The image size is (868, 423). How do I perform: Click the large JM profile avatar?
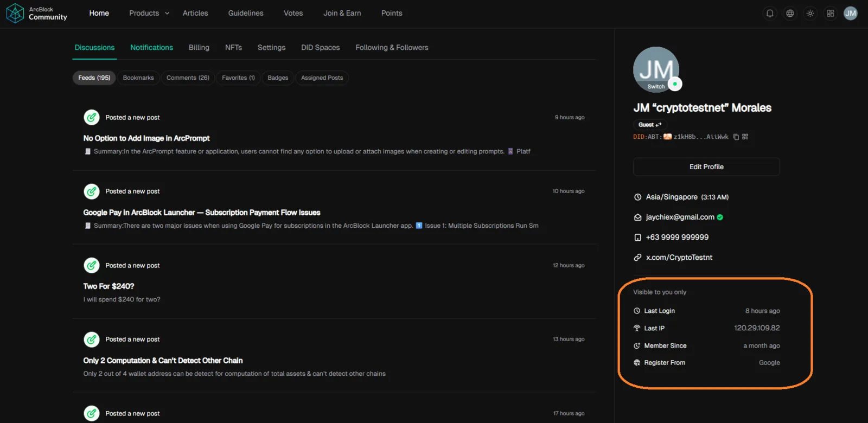point(656,69)
